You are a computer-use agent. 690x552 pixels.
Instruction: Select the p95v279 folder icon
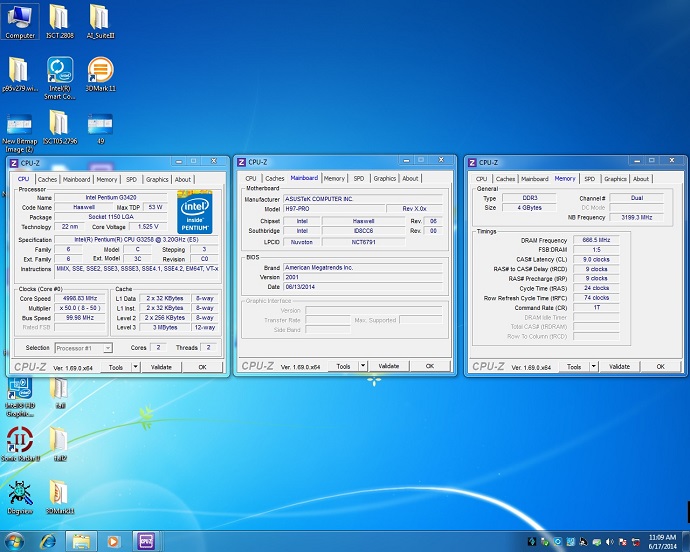click(x=19, y=74)
